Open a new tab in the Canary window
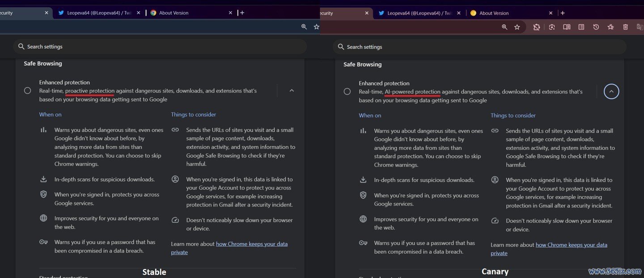Screen dimensions: 644x278 (563, 13)
